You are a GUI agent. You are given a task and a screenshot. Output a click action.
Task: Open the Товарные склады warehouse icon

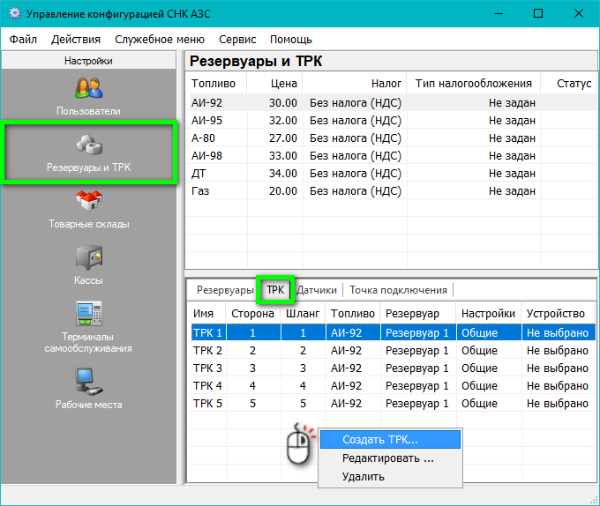[89, 201]
